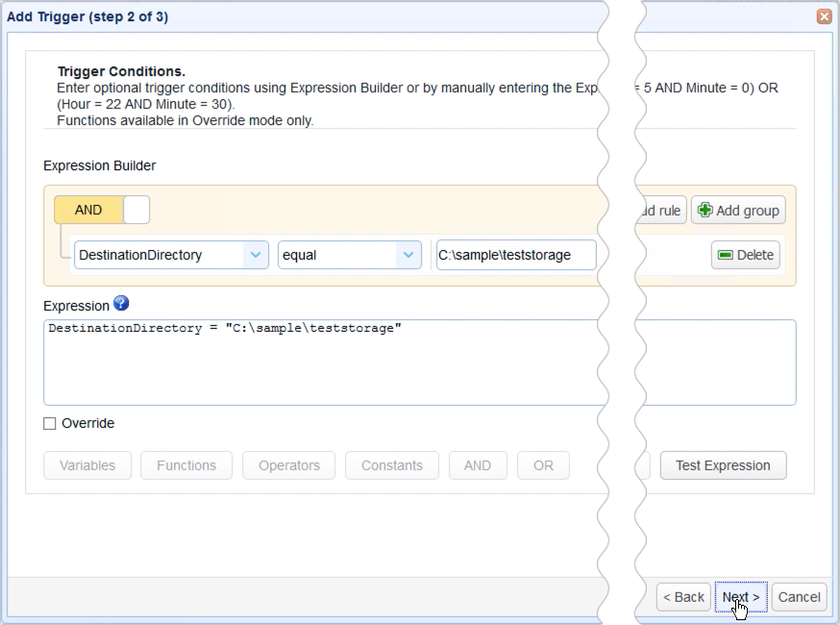The height and width of the screenshot is (625, 840).
Task: Click the AND expression button
Action: [x=478, y=465]
